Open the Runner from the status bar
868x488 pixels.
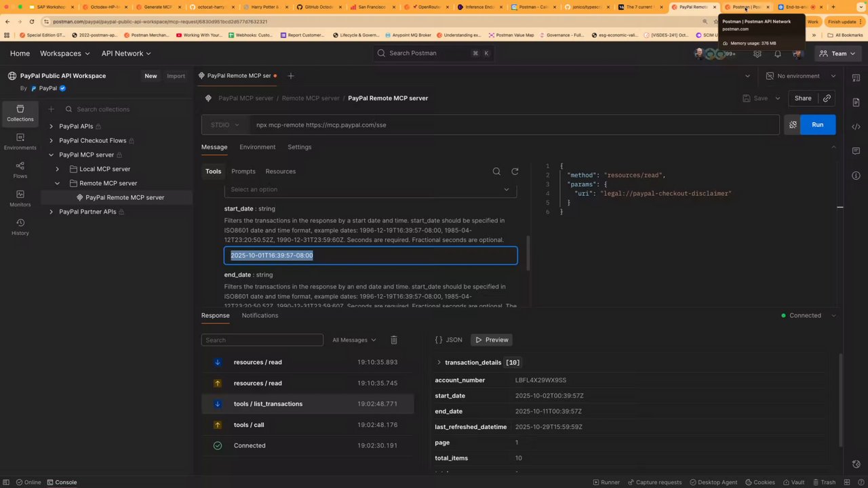click(606, 482)
